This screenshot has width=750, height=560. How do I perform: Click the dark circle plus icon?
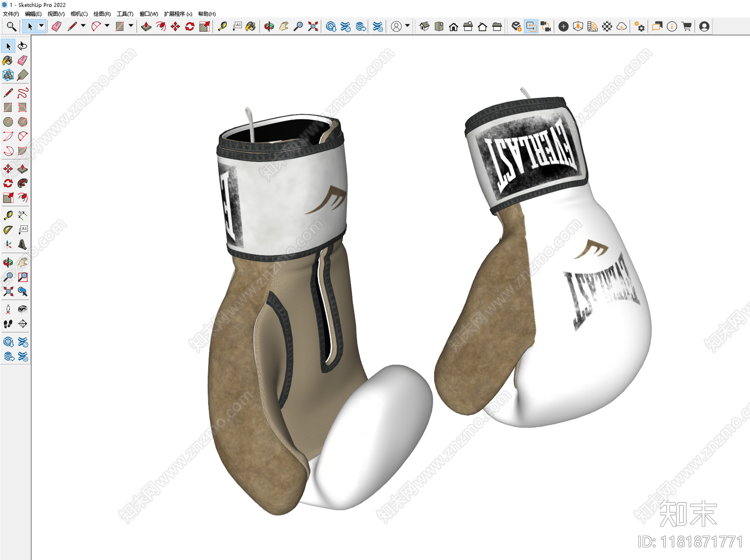pos(563,27)
